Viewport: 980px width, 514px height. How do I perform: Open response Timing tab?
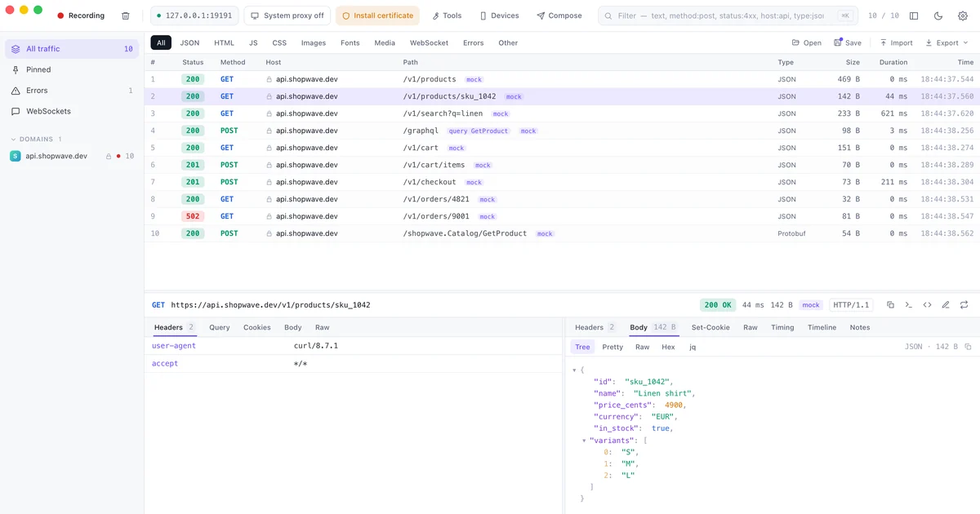coord(782,327)
